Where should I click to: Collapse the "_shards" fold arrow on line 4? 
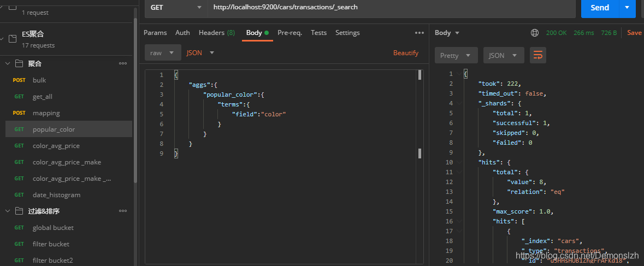459,103
